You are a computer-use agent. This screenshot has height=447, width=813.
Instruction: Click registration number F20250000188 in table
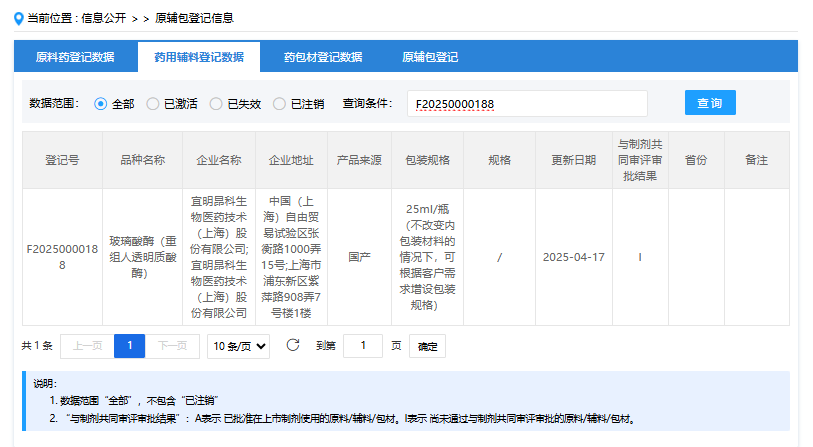point(62,257)
